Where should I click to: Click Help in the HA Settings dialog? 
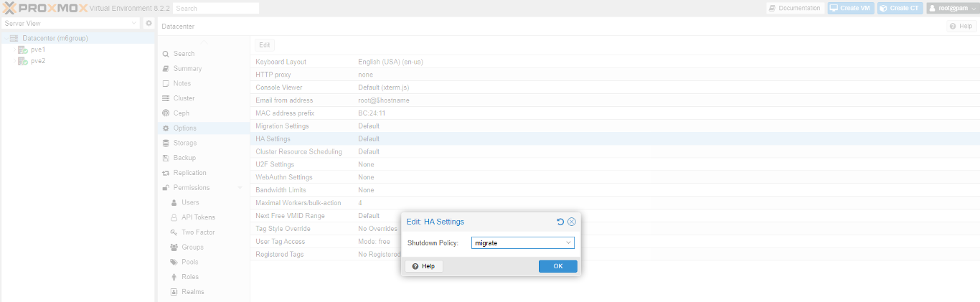click(424, 266)
